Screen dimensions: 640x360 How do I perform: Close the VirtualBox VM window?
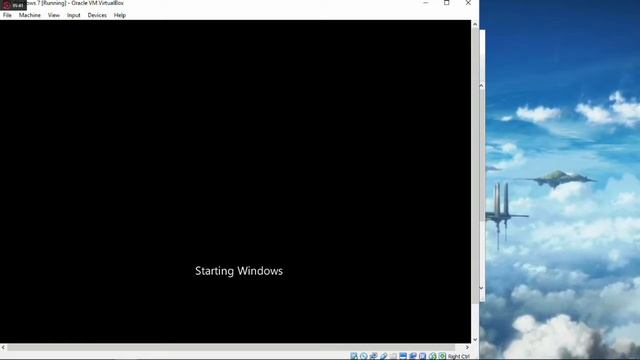point(468,3)
